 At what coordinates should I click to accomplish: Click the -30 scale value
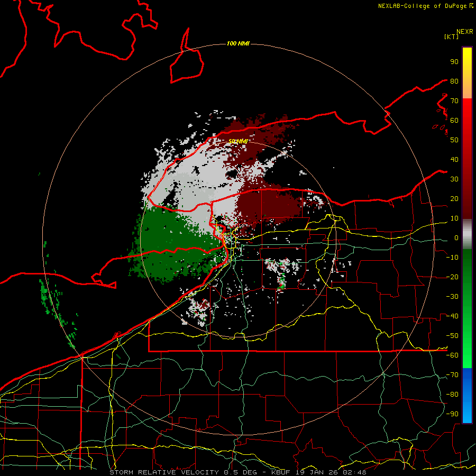[x=452, y=297]
